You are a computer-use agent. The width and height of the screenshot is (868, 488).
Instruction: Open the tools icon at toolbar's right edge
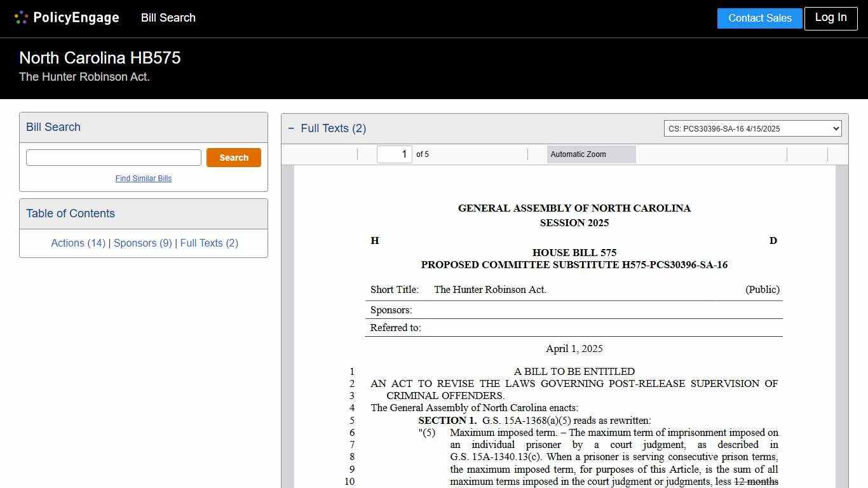[x=839, y=154]
